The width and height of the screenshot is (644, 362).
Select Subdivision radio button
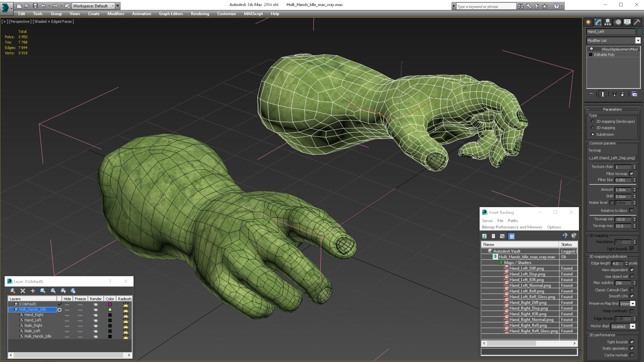[593, 134]
